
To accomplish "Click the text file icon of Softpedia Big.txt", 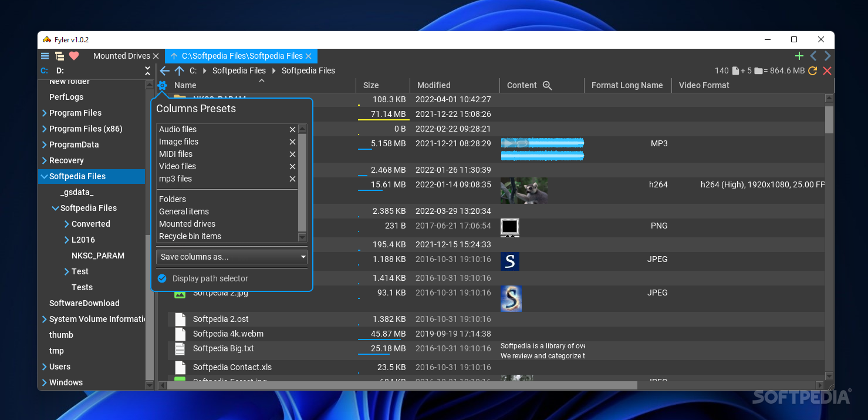I will [x=180, y=348].
